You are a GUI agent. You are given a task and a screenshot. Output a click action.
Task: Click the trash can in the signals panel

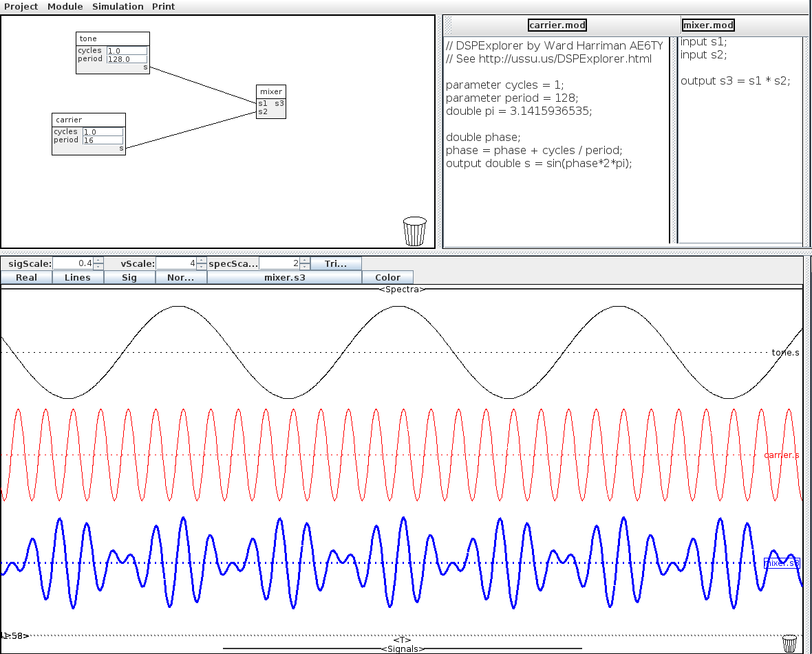(x=789, y=643)
